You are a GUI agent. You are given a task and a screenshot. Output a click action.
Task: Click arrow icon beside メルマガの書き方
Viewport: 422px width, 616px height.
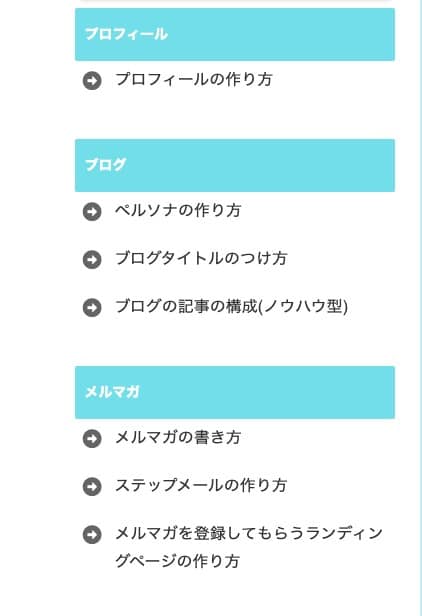click(92, 439)
